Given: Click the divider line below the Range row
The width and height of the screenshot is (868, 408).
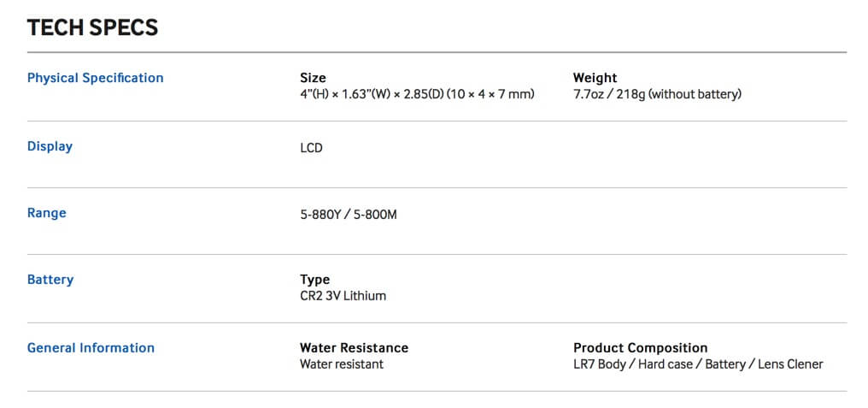Looking at the screenshot, I should coord(437,254).
